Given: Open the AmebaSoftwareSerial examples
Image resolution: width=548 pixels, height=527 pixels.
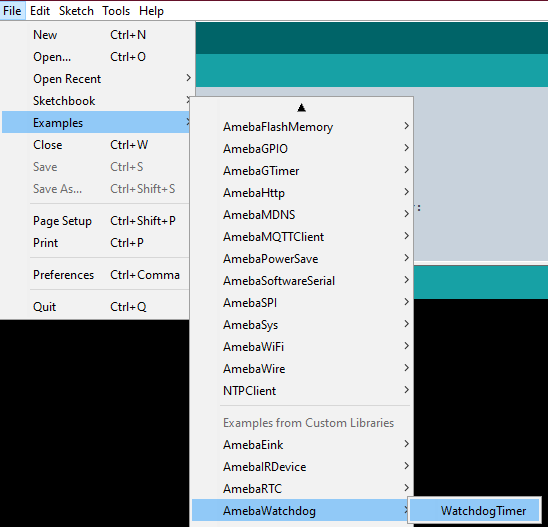Looking at the screenshot, I should pos(302,281).
